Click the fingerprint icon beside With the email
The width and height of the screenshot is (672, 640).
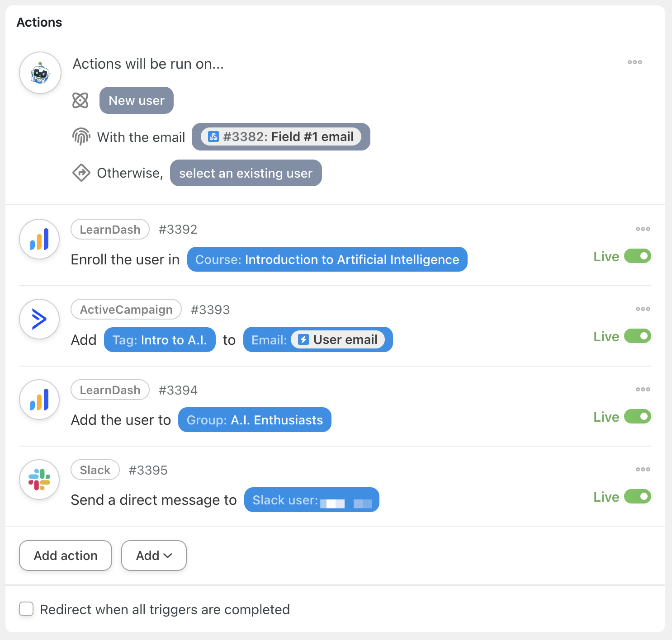click(x=81, y=136)
